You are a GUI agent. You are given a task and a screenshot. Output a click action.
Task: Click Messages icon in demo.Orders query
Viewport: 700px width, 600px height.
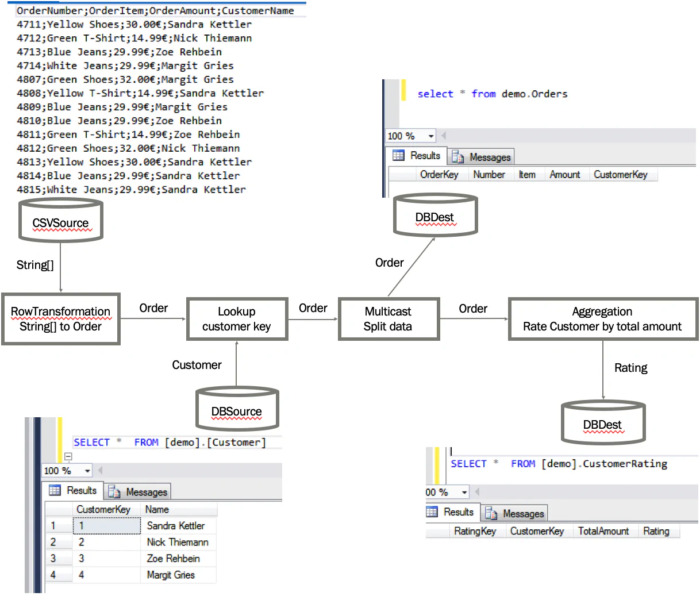(458, 157)
